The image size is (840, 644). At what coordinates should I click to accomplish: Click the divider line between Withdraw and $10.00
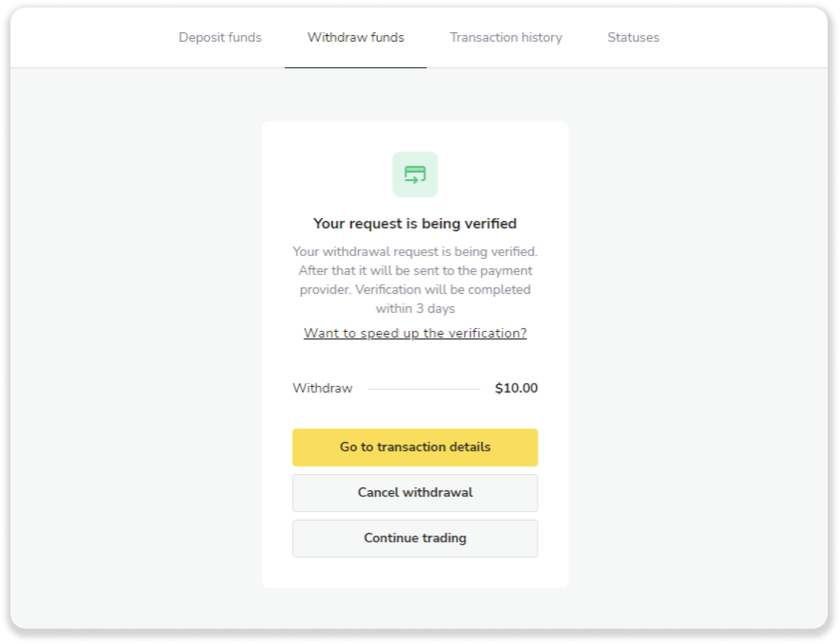point(424,389)
